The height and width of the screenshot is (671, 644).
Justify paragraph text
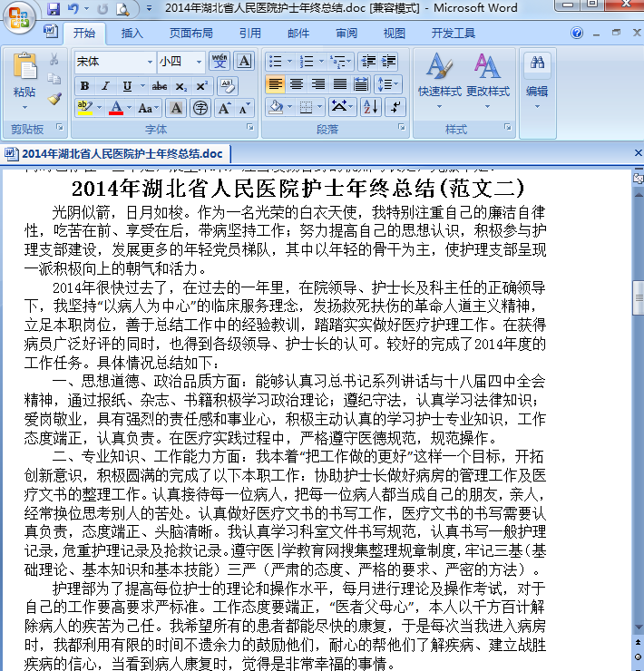coord(340,83)
